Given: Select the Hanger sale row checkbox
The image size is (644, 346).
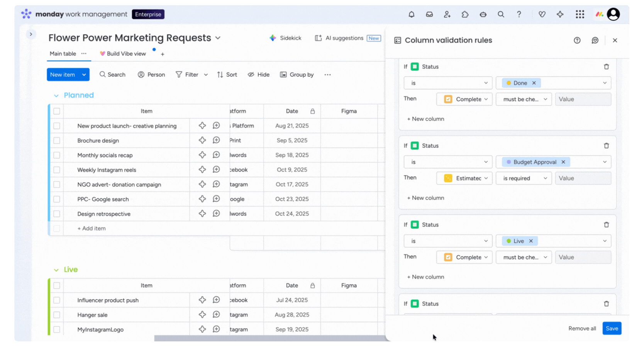Looking at the screenshot, I should pyautogui.click(x=57, y=315).
